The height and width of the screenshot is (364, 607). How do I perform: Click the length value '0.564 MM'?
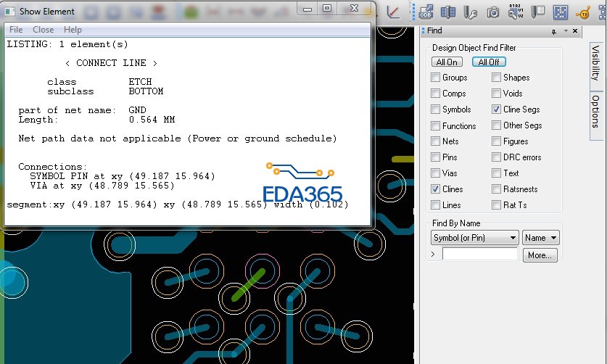tap(152, 120)
